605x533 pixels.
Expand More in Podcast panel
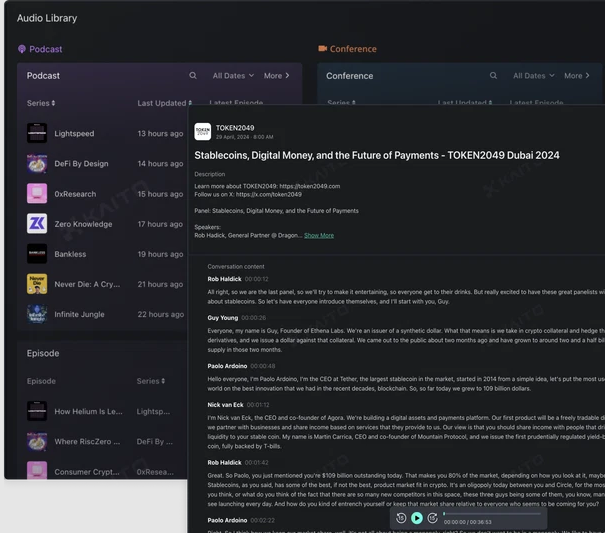[277, 76]
